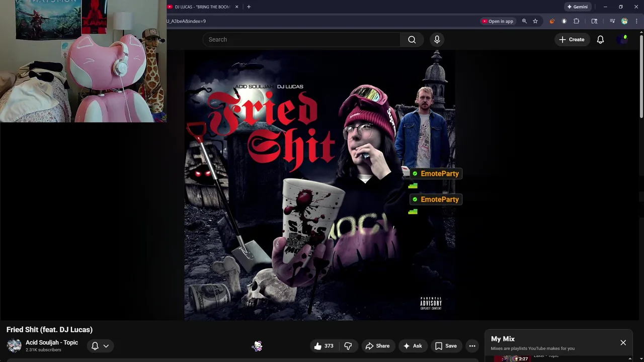Open more actions three-dot menu
Image resolution: width=644 pixels, height=362 pixels.
click(472, 346)
